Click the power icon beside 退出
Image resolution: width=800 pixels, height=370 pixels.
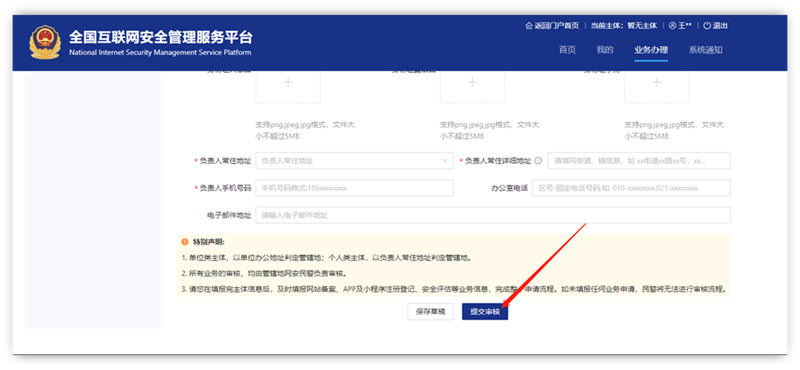[x=707, y=26]
